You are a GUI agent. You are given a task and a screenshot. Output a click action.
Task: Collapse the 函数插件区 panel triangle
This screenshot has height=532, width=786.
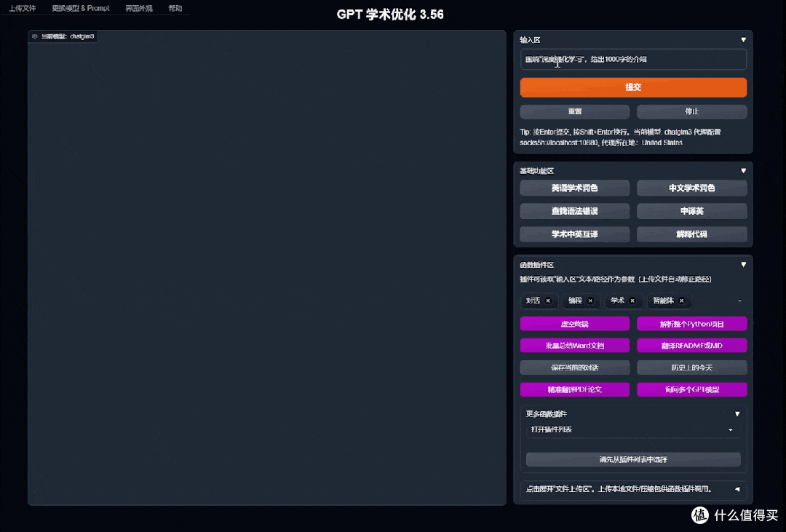point(743,264)
